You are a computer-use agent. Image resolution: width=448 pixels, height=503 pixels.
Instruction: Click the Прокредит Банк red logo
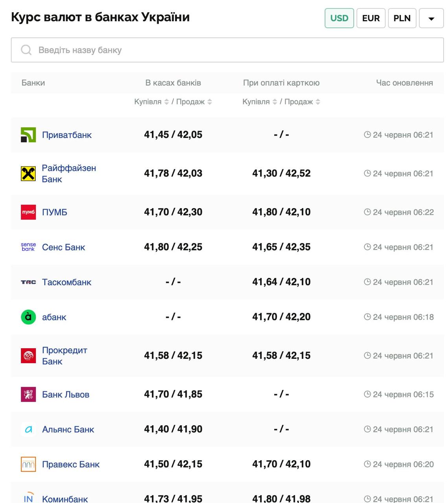click(x=28, y=356)
